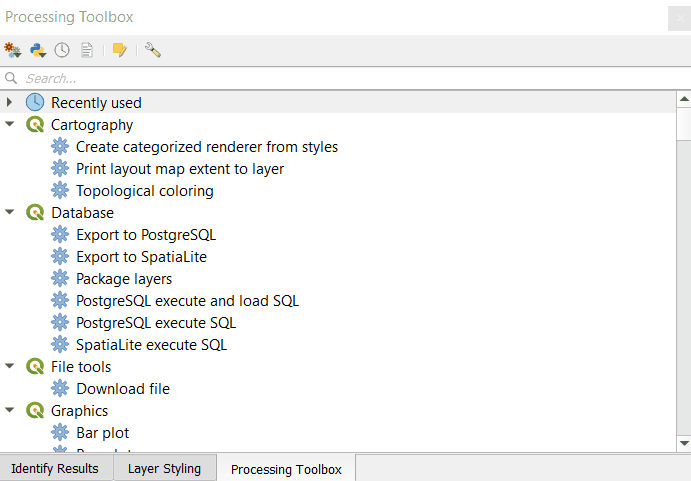Toggle Edit Features In-Place icon
The height and width of the screenshot is (481, 691).
tap(120, 50)
